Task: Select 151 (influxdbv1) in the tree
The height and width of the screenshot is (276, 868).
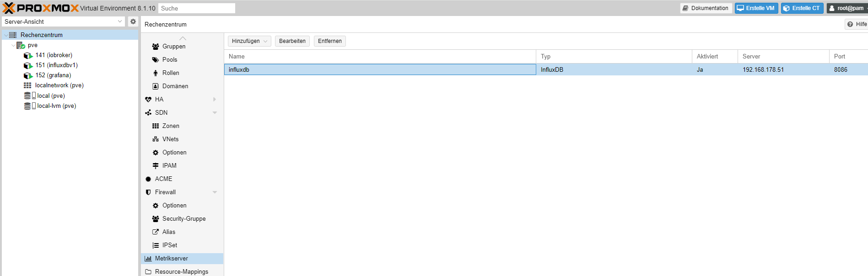Action: point(70,65)
